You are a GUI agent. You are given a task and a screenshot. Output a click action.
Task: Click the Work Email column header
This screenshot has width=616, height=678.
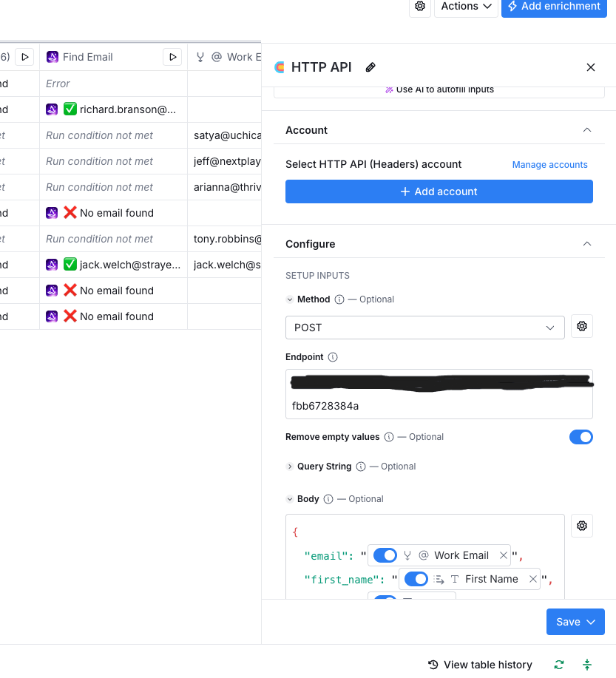click(225, 57)
